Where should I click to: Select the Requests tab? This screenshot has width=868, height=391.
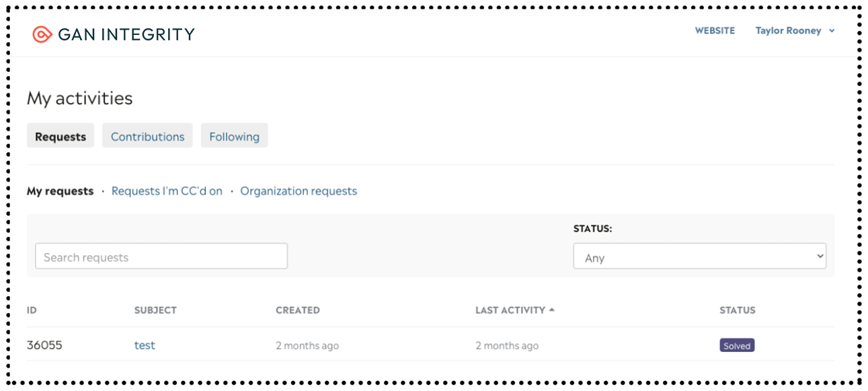click(61, 136)
